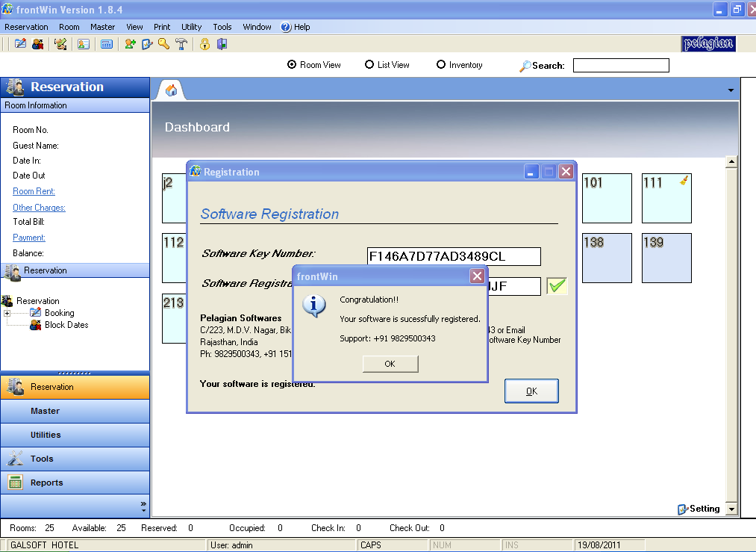The image size is (756, 552).
Task: Select room 111 tile
Action: pyautogui.click(x=666, y=198)
